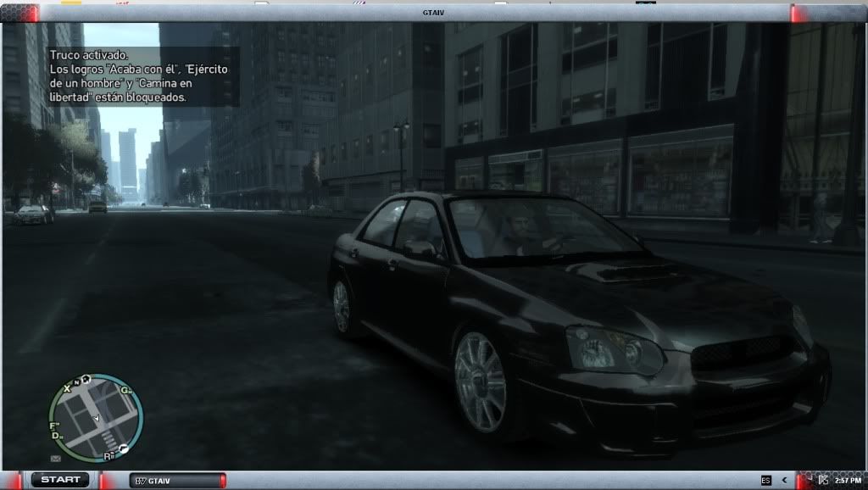This screenshot has height=490, width=868.
Task: Click the GTAIV window title bar
Action: pos(434,12)
